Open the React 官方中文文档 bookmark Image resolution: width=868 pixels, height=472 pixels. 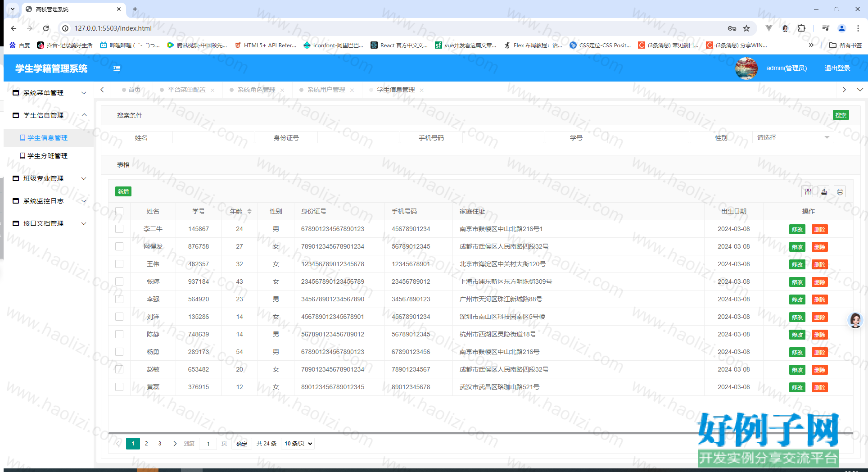[x=399, y=45]
